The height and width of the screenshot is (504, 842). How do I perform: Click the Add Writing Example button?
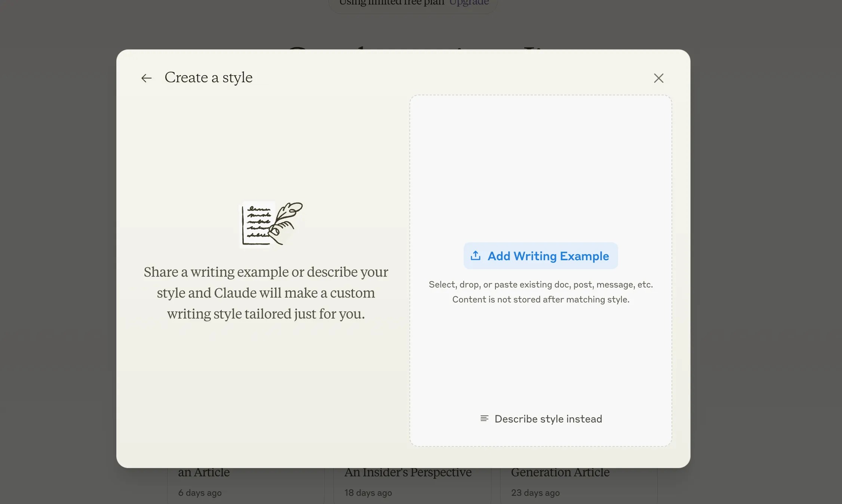click(x=540, y=256)
